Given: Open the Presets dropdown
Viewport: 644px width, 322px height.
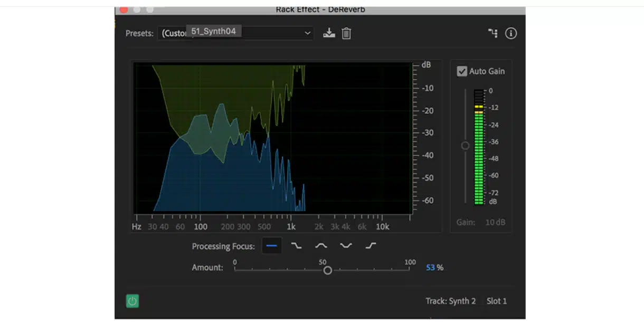Looking at the screenshot, I should click(x=307, y=33).
